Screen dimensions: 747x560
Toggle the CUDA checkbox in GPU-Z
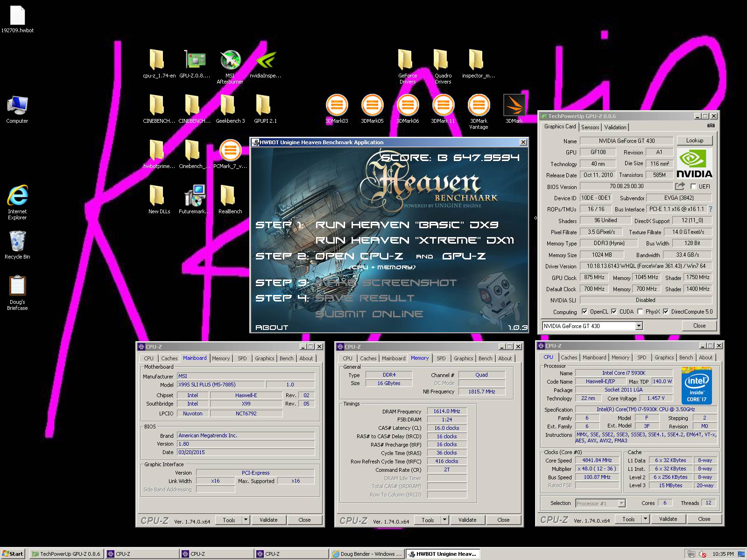point(614,311)
